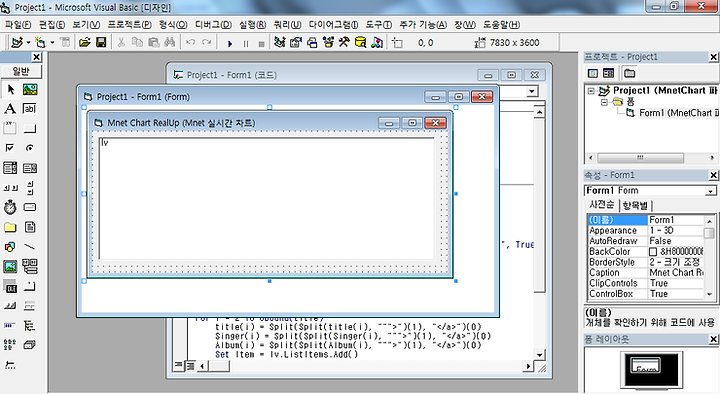
Task: Select the Pointer tool in toolbox
Action: 10,89
